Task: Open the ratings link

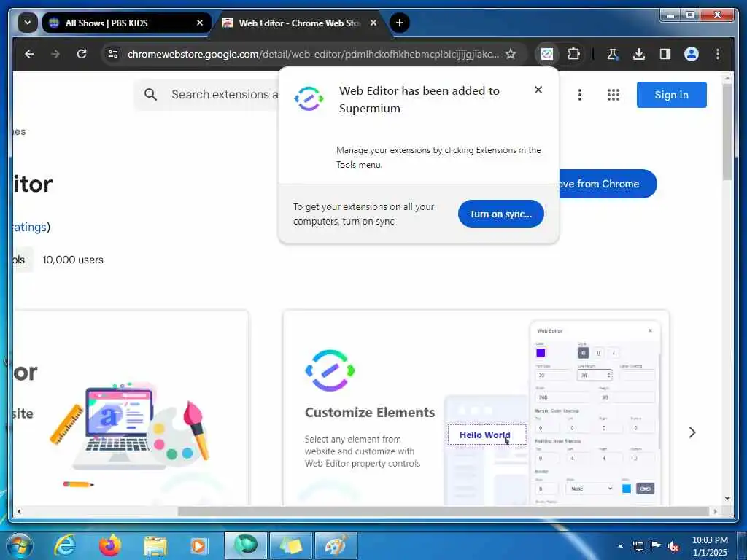Action: pos(29,227)
